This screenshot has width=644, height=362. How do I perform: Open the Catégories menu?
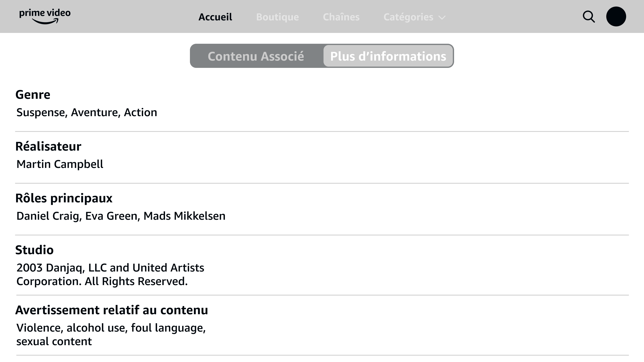tap(414, 17)
